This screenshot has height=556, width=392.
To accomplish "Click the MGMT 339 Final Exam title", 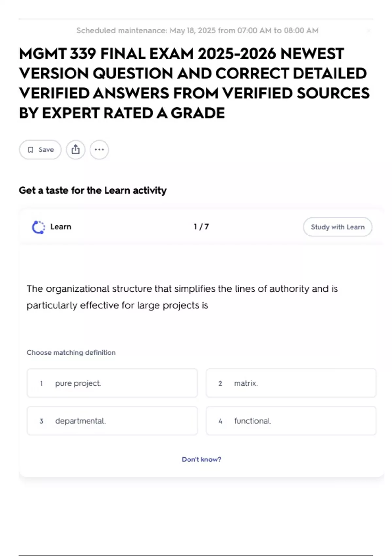I will pos(194,83).
